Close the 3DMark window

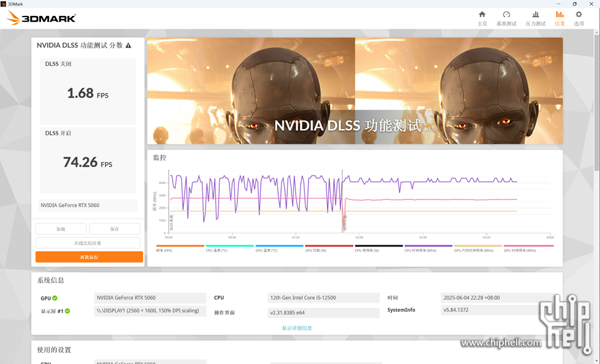591,4
